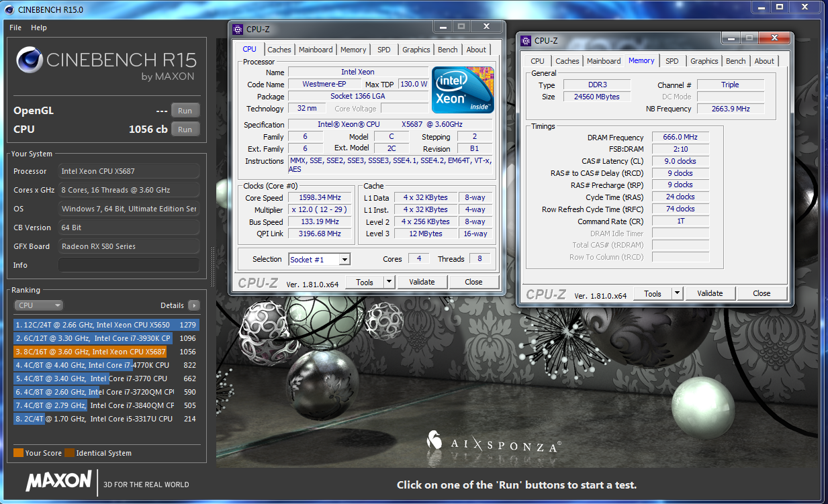Open the File menu in Cinebench
This screenshot has width=828, height=504.
click(x=15, y=28)
